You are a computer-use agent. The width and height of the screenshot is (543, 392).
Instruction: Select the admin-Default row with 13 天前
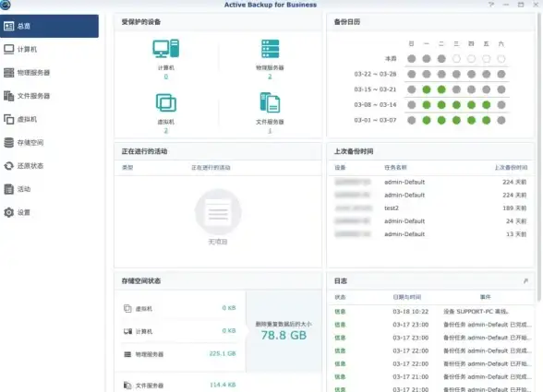click(430, 234)
